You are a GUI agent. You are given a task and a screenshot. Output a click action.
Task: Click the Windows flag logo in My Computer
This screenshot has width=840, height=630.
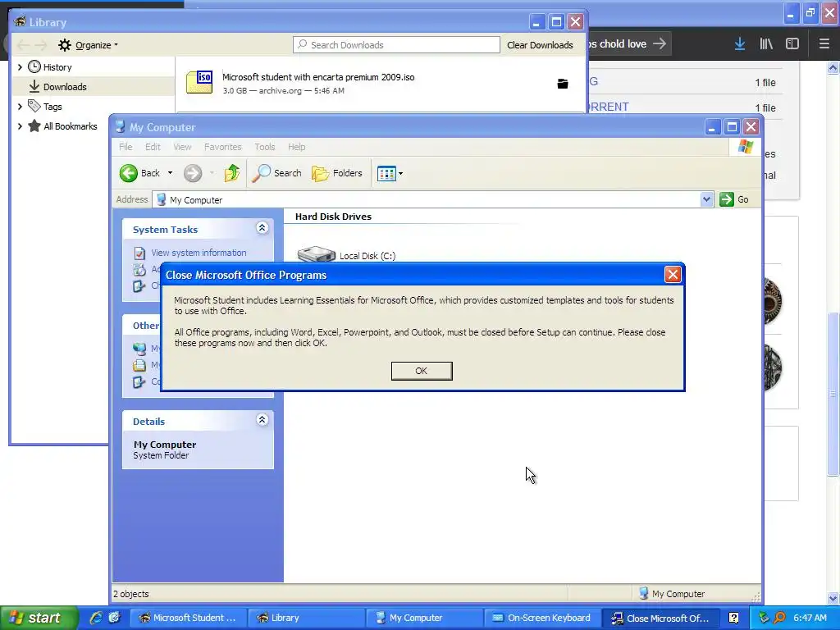(x=745, y=146)
